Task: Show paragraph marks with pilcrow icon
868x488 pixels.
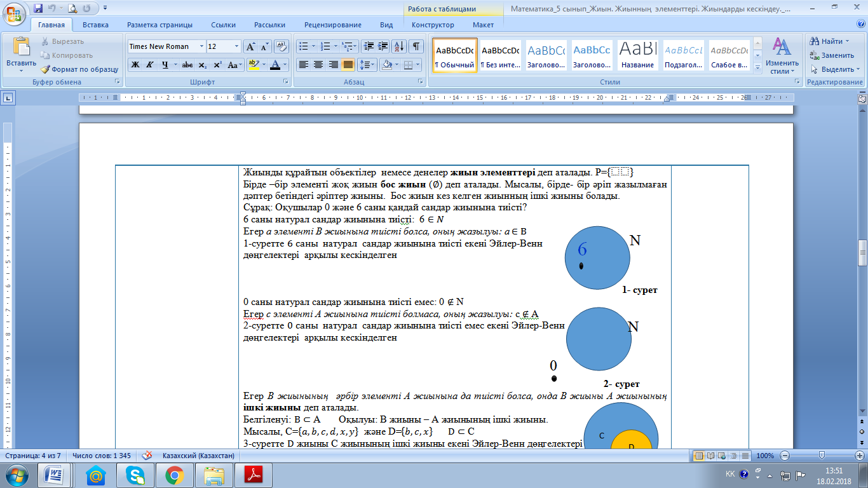Action: pos(416,46)
